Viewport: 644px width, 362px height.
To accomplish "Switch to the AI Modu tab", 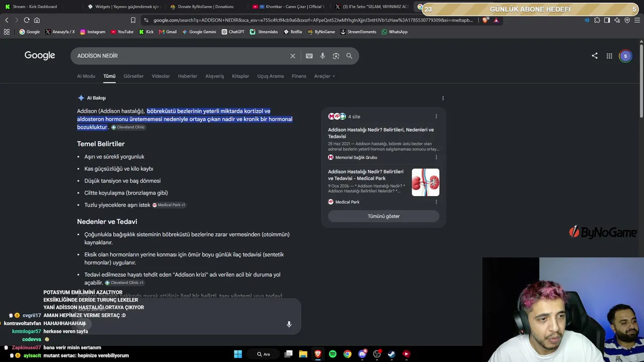I will pos(86,76).
